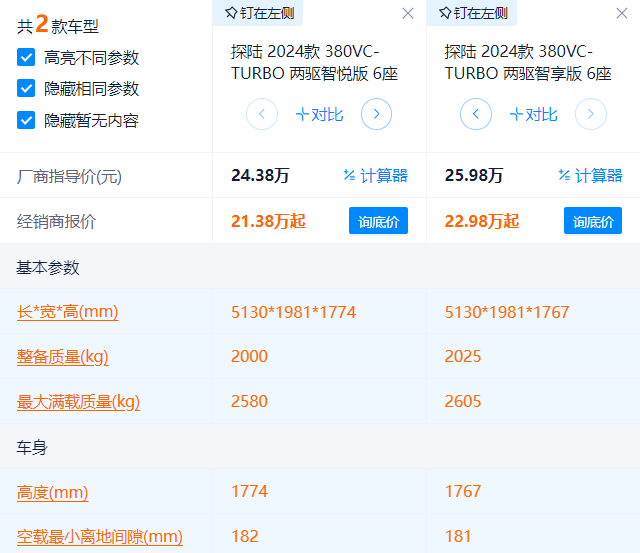
Task: Click the 基本参数 section header
Action: pyautogui.click(x=48, y=268)
